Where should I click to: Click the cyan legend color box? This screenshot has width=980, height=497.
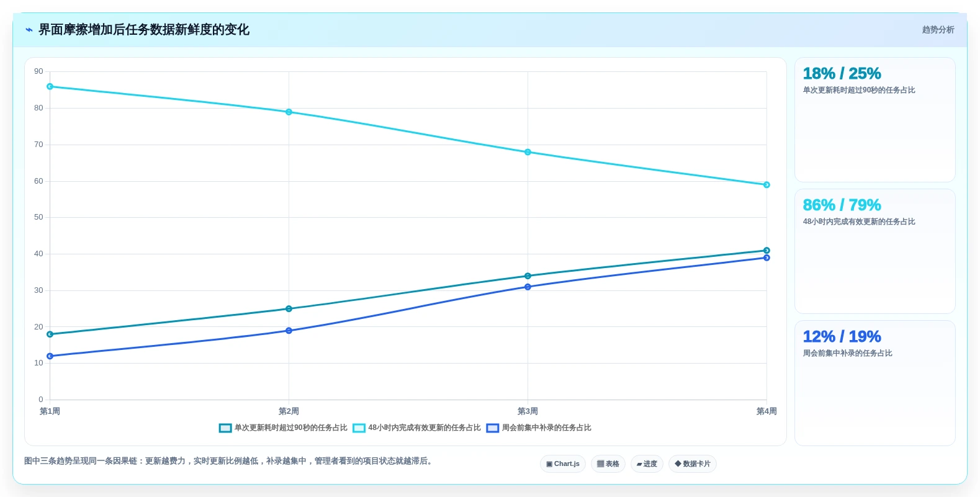point(359,428)
